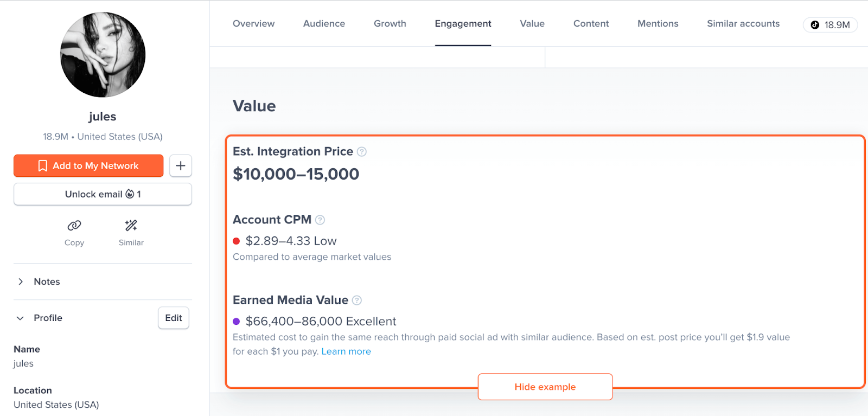
Task: Select the Similar accounts tab
Action: [x=743, y=24]
